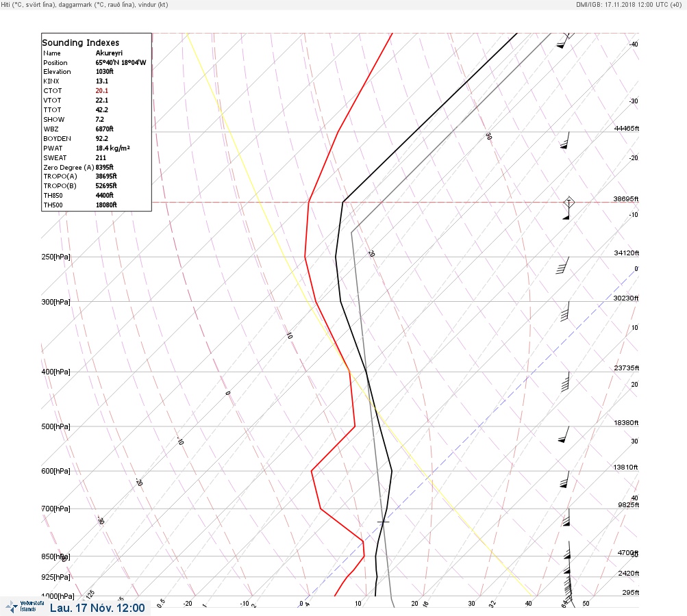
Task: Click the '2420ft' altitude label
Action: point(628,573)
